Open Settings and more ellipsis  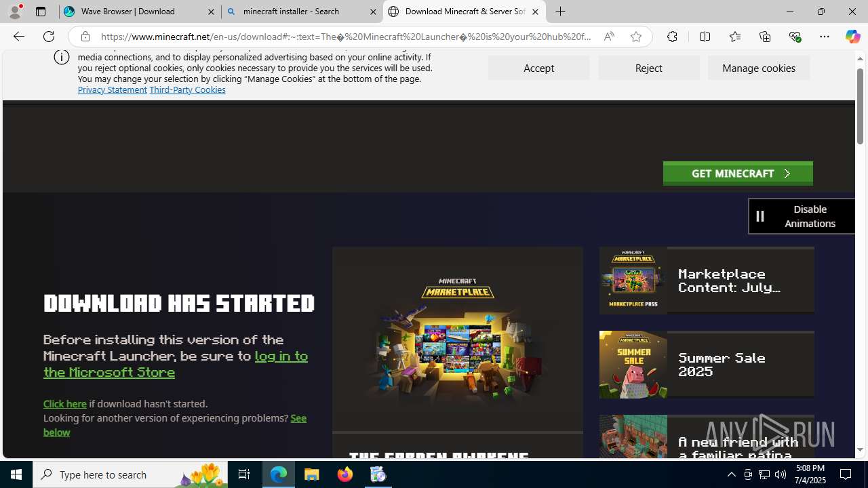pyautogui.click(x=825, y=37)
